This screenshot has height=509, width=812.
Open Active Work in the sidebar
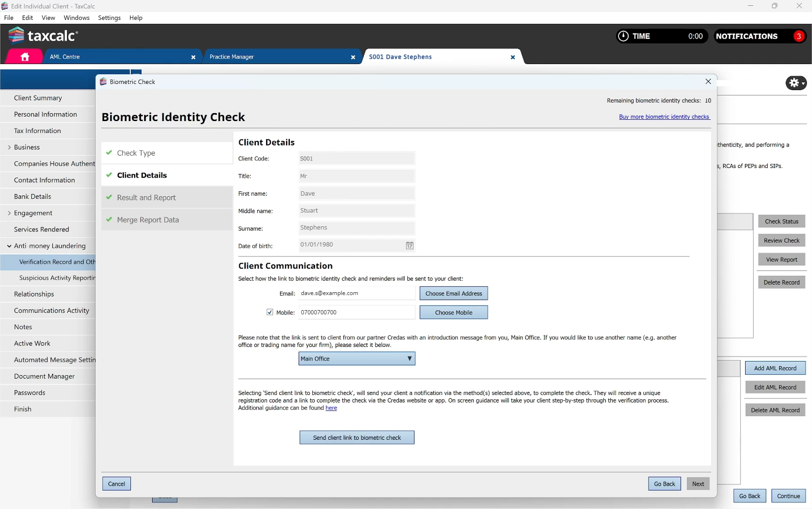click(48, 344)
